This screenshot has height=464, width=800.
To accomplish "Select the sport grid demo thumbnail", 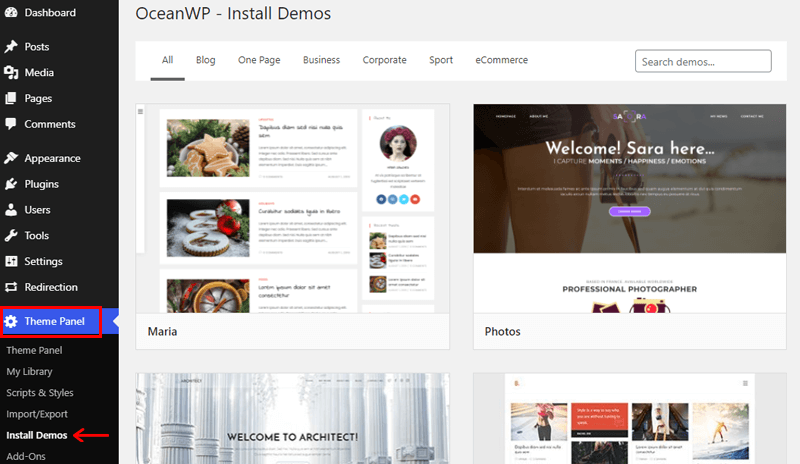I will 630,419.
